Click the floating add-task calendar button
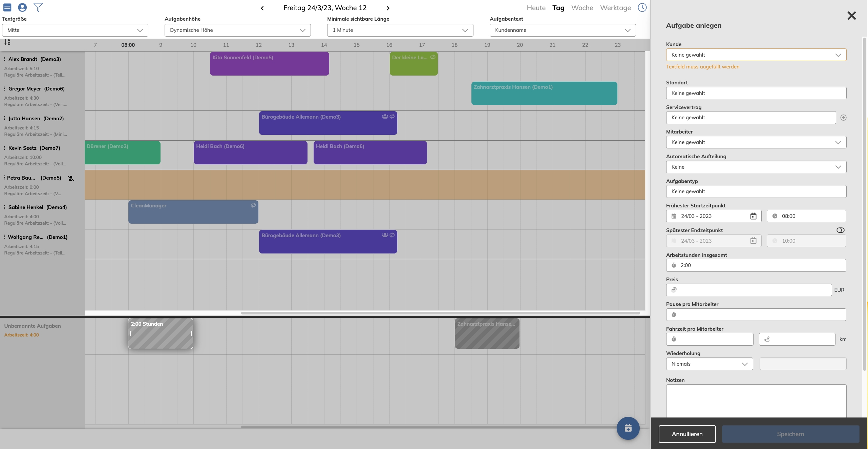Screen dimensions: 868x449 pyautogui.click(x=628, y=428)
